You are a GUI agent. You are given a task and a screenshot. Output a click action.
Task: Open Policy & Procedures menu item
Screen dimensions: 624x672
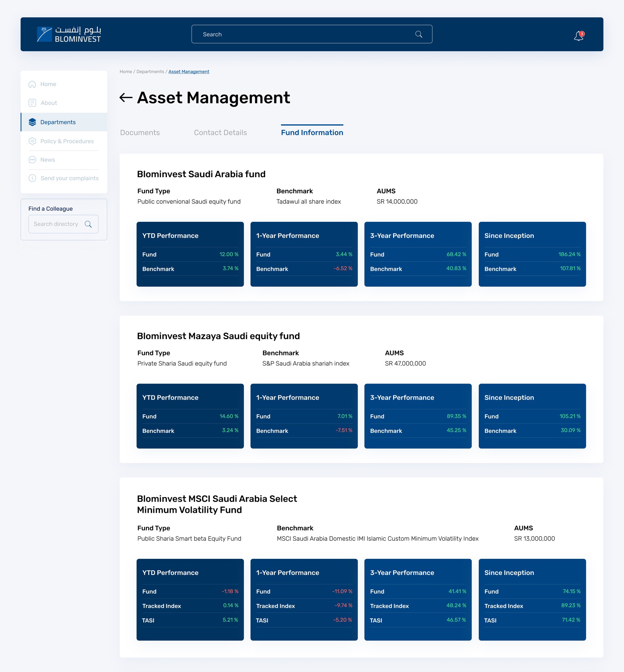click(64, 141)
